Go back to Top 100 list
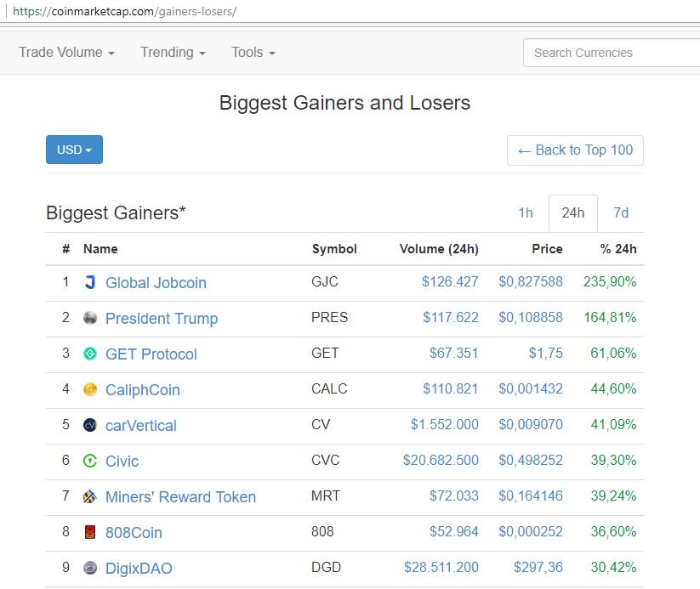Image resolution: width=700 pixels, height=589 pixels. click(575, 150)
